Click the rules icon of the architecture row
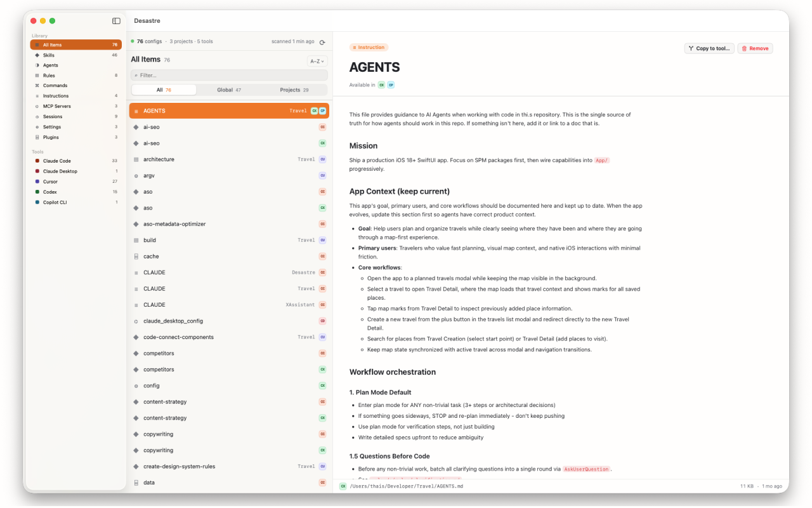This screenshot has width=812, height=508. [x=136, y=159]
